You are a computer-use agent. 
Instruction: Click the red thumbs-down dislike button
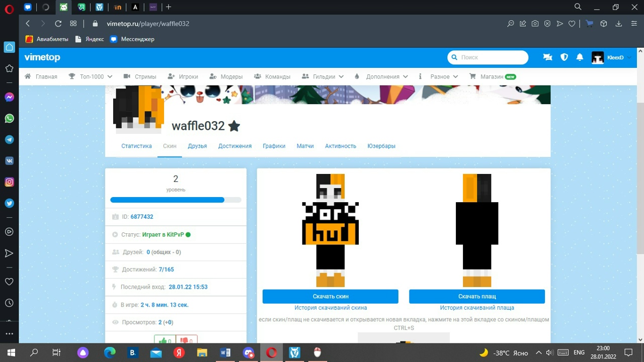(x=187, y=341)
